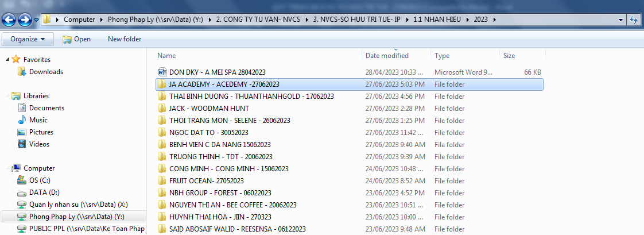Click date 27/06/2023 5:03 PM of JA ACADEMY
This screenshot has height=235, width=644.
pyautogui.click(x=395, y=84)
